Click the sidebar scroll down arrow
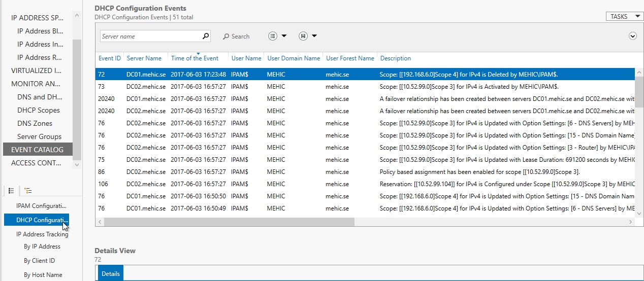 77,165
